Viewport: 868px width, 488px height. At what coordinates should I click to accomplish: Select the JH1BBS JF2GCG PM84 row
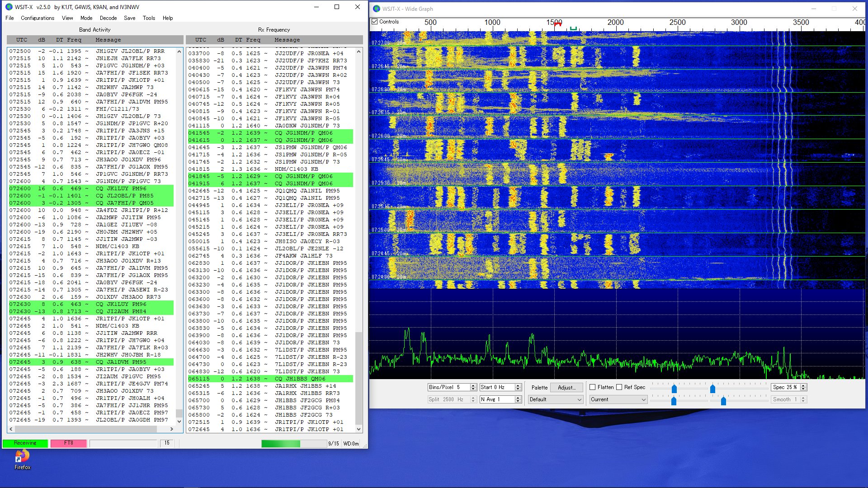270,400
